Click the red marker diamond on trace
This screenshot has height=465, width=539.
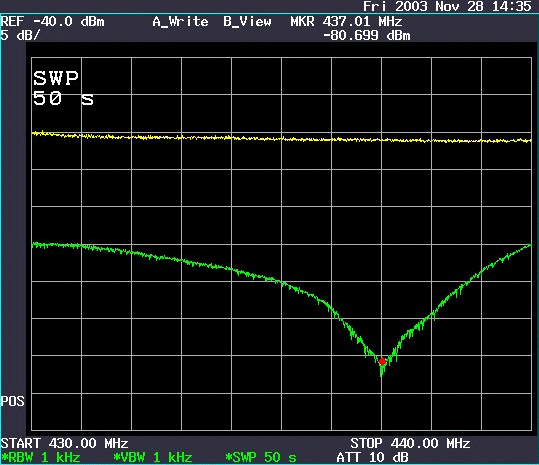(x=382, y=362)
